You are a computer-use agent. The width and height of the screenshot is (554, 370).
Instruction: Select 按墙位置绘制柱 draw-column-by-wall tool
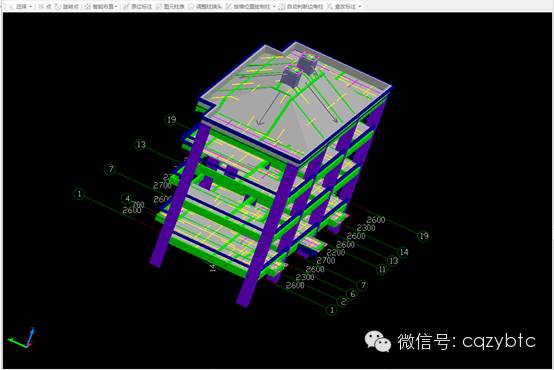[x=248, y=6]
